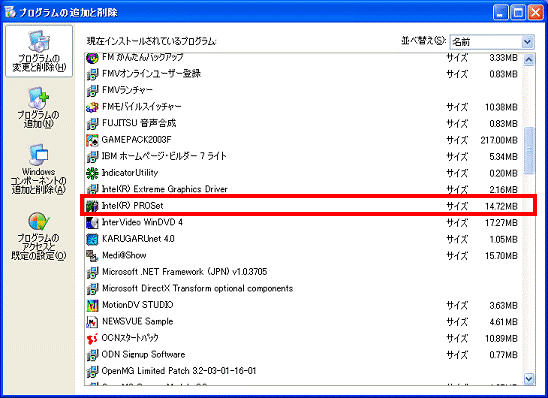This screenshot has height=398, width=548.
Task: Select Microsoft .NET Framework (JPN) v1.0.3705
Action: point(303,272)
